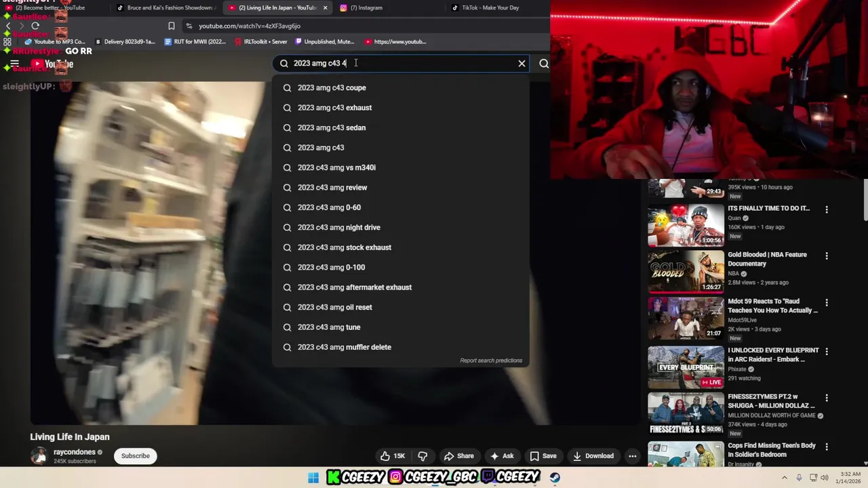Screen dimensions: 868x488
Task: Subscribe to raycondones channel
Action: [x=136, y=456]
